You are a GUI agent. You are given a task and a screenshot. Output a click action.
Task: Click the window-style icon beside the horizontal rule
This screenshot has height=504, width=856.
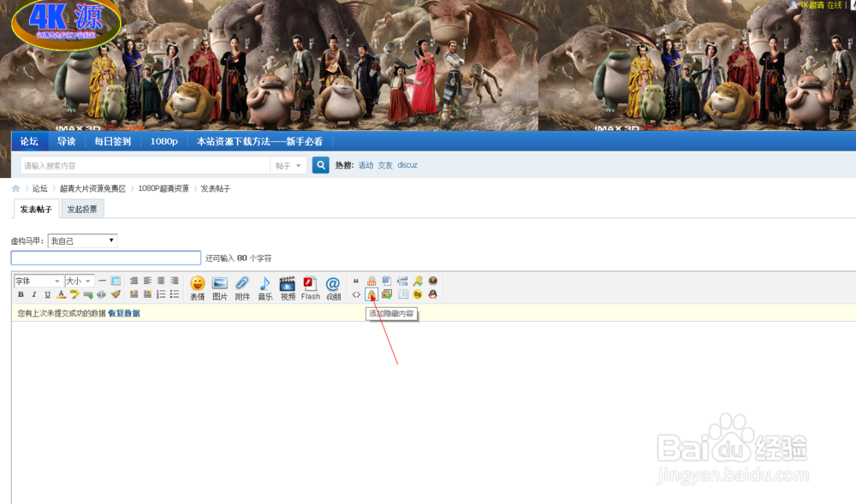pyautogui.click(x=116, y=281)
